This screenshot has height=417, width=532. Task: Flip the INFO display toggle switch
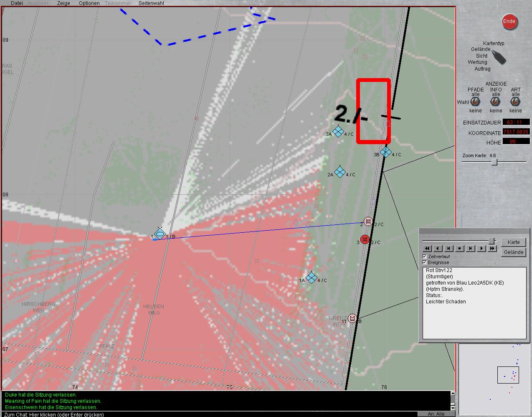click(496, 102)
